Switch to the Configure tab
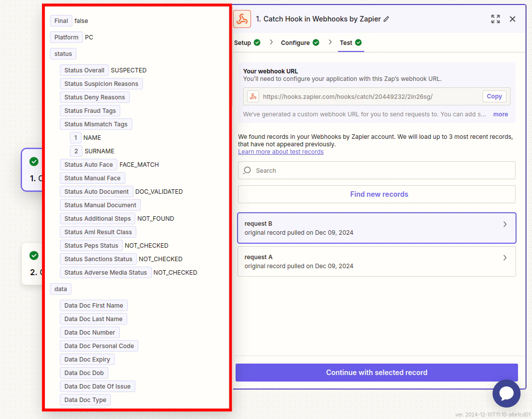This screenshot has height=419, width=532. click(x=296, y=43)
